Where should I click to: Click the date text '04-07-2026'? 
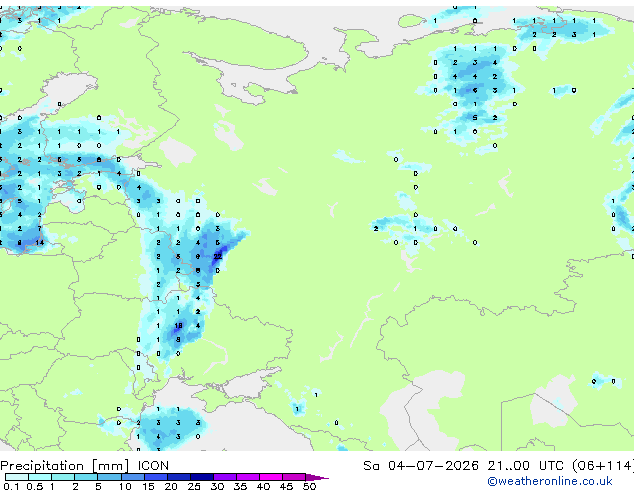coord(433,466)
